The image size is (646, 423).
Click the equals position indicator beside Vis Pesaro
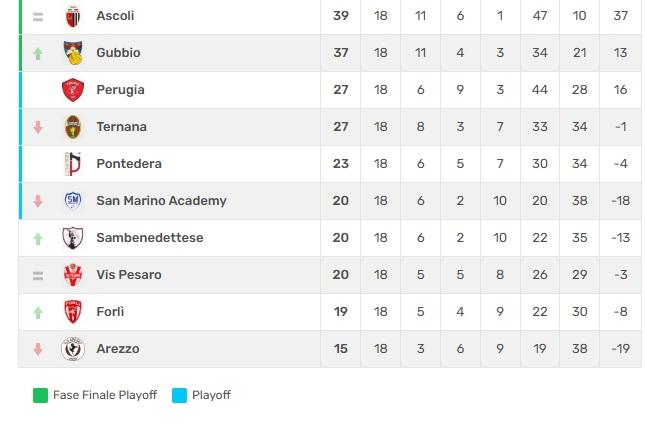38,275
